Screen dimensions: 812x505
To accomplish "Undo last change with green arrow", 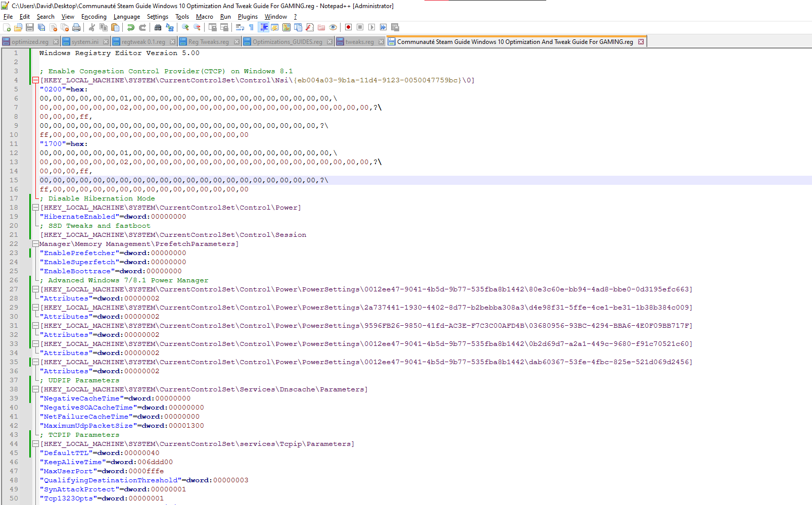I will coord(131,27).
